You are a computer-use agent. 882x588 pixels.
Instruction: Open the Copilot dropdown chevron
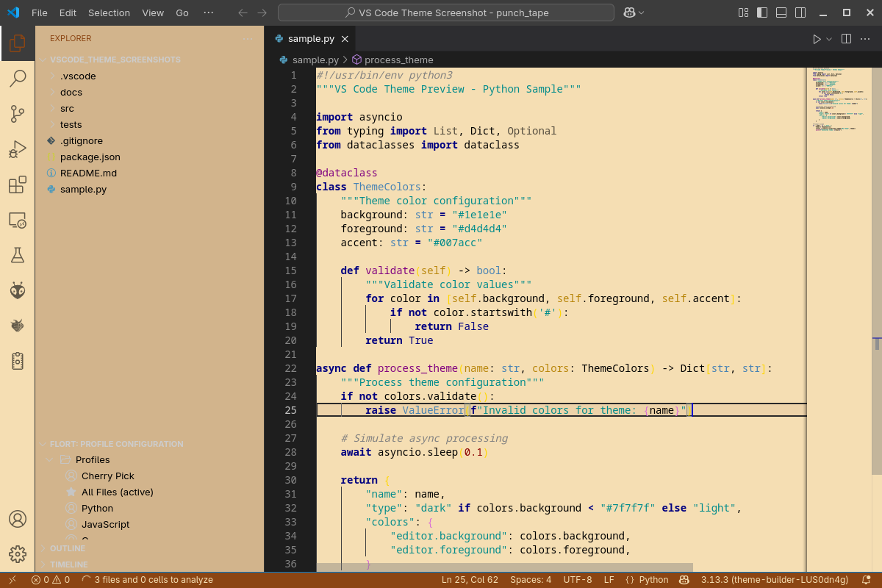point(642,12)
